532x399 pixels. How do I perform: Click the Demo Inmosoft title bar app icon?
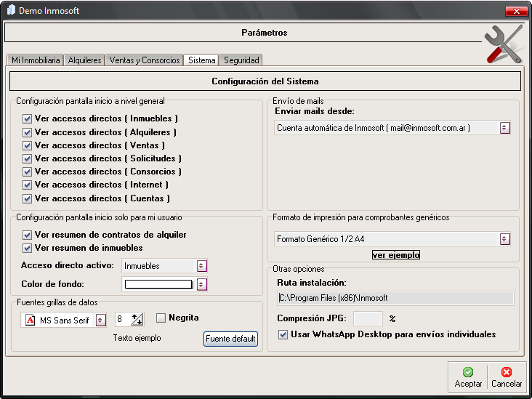[x=11, y=11]
